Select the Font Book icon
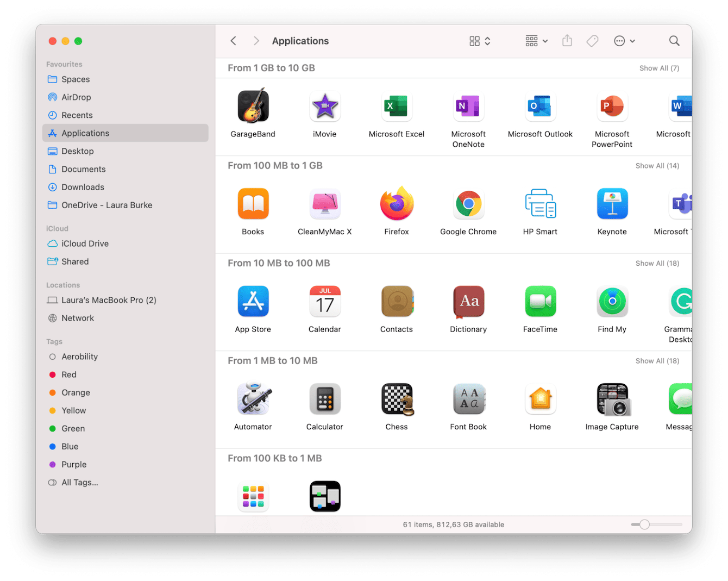 pos(468,399)
